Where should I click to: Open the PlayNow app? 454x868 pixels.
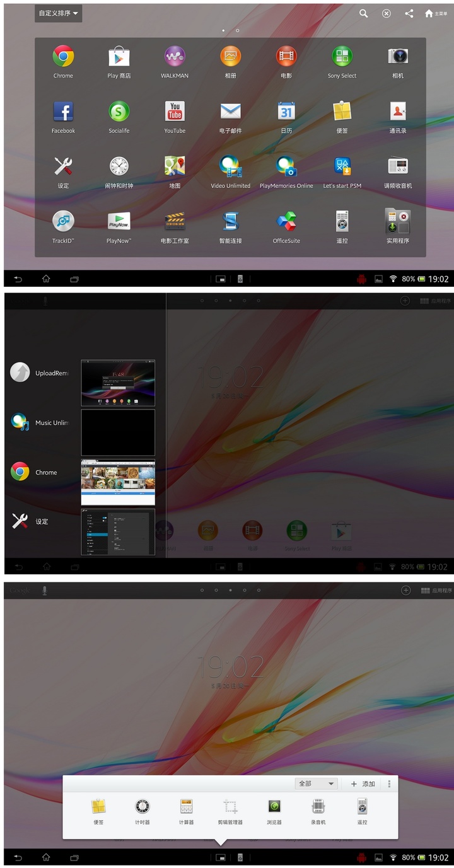point(119,226)
